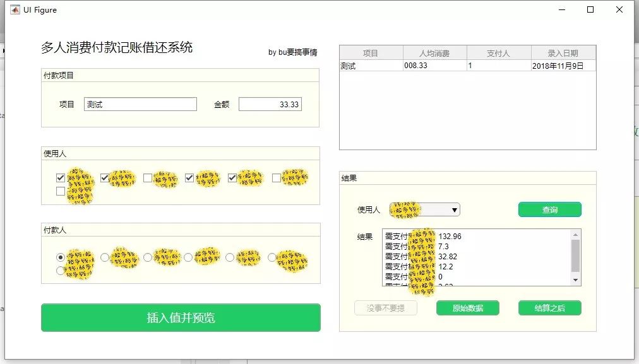
Task: Check the last checkbox in the 使用人 row
Action: point(275,178)
